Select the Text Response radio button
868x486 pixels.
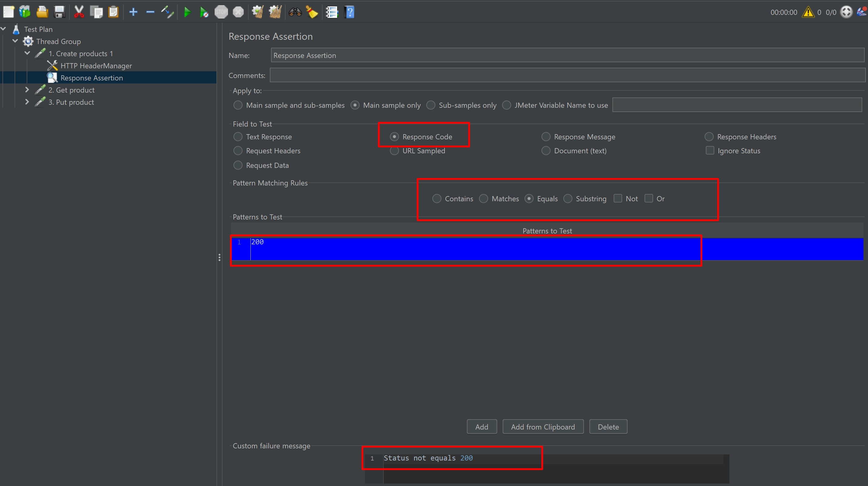[238, 137]
